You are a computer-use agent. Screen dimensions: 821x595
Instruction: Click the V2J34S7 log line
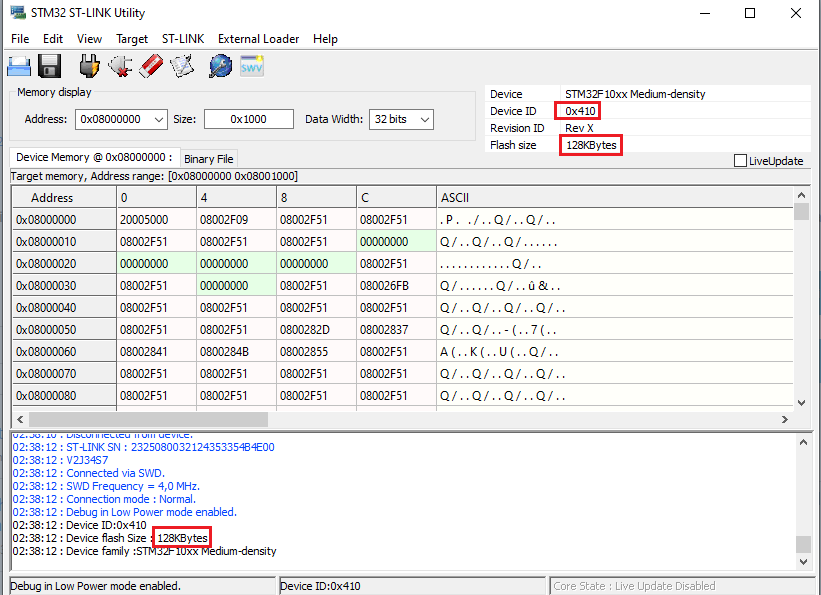coord(60,460)
